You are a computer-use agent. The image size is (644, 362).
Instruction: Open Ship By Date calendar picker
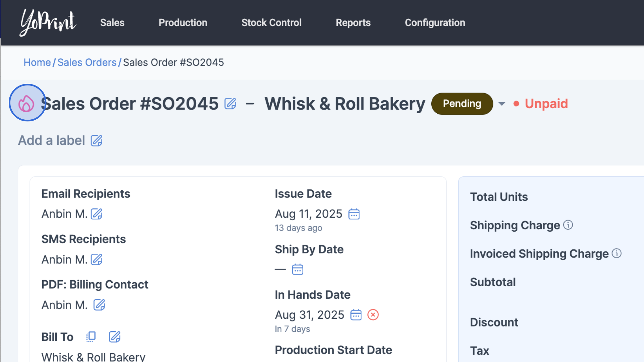(x=298, y=269)
